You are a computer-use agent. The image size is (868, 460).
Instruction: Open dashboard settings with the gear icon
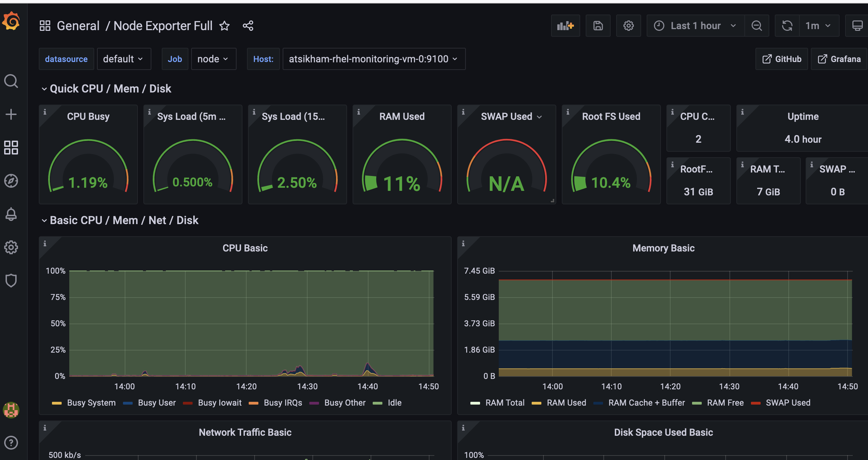click(x=628, y=25)
